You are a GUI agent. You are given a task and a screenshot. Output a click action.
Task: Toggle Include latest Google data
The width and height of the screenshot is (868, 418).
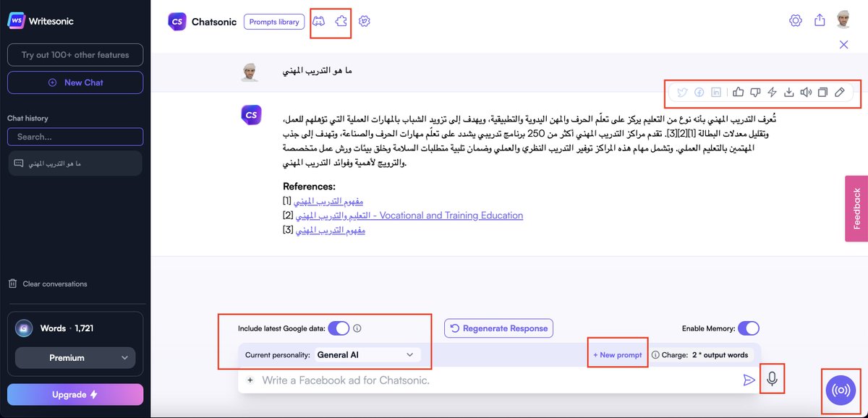pyautogui.click(x=339, y=328)
